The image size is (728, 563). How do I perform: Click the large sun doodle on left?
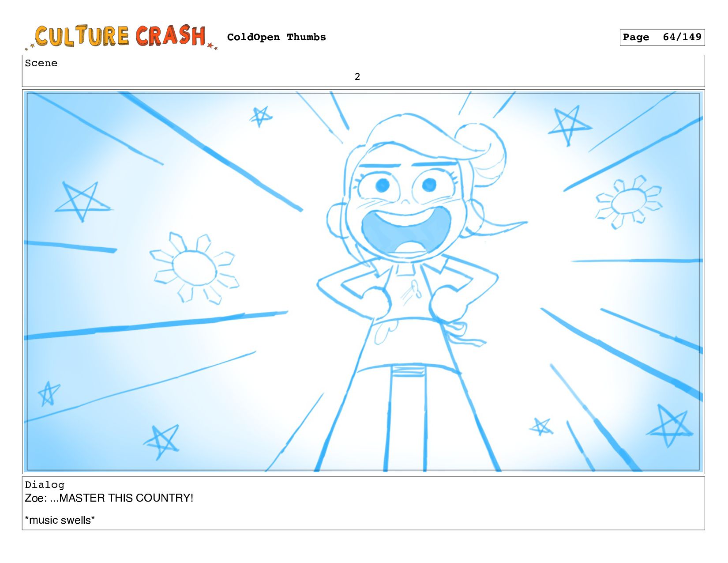(x=194, y=268)
